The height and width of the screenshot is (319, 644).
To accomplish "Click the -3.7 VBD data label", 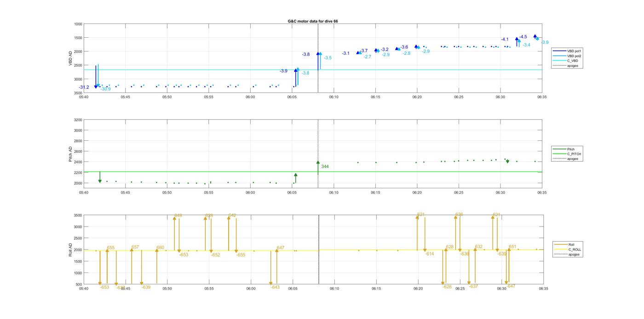I will pyautogui.click(x=363, y=51).
